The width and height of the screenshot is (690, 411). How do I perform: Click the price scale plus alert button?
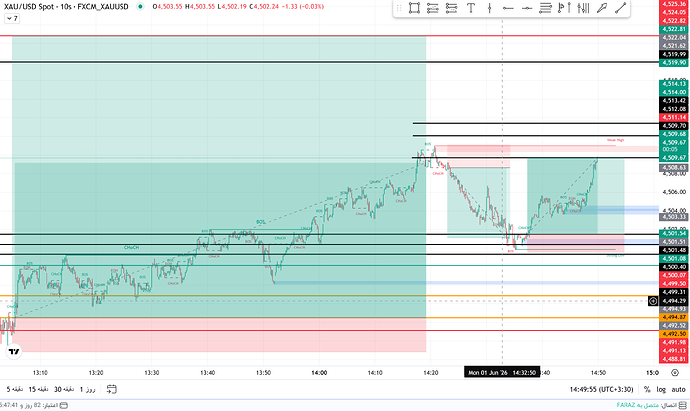pos(653,301)
